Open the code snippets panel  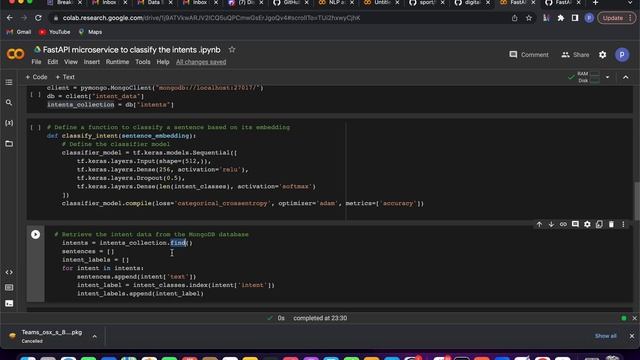tap(9, 272)
